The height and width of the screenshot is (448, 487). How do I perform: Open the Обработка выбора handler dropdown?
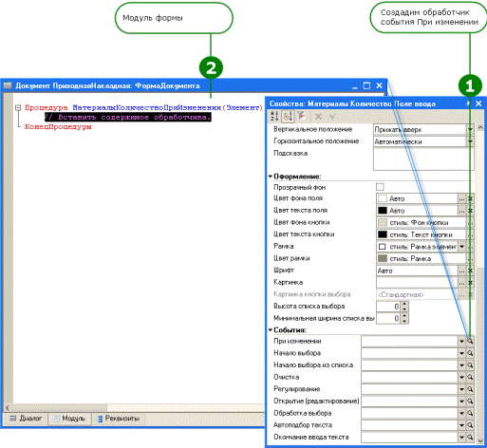coord(462,413)
